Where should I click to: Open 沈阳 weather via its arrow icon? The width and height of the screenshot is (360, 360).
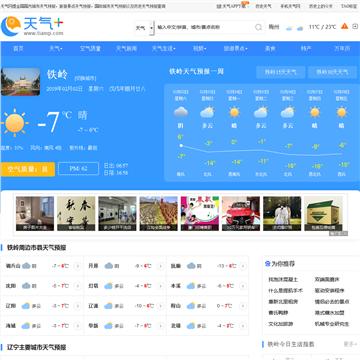[78, 286]
